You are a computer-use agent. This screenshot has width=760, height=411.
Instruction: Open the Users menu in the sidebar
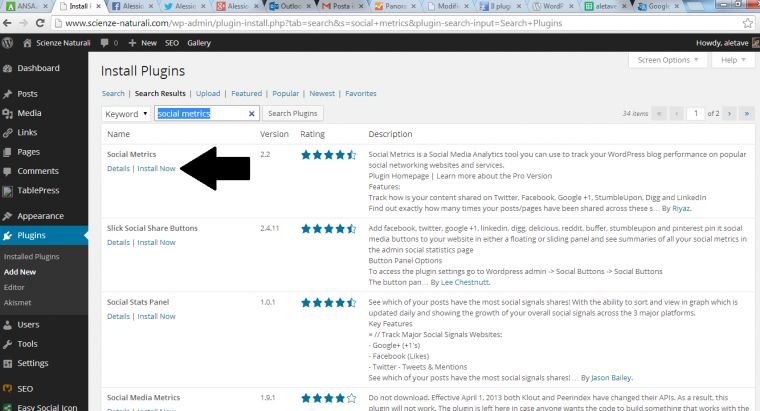pos(28,325)
